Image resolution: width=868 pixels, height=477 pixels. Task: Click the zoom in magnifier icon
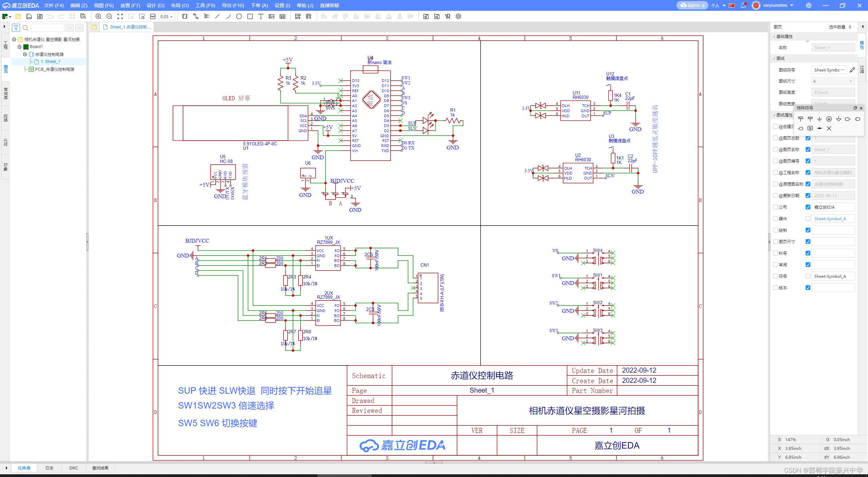coord(98,16)
